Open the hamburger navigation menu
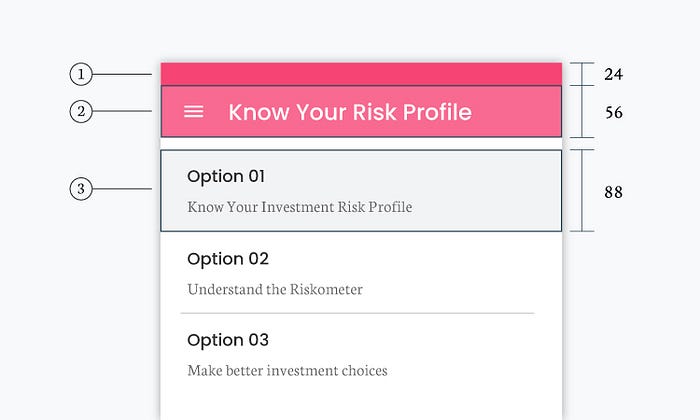This screenshot has height=420, width=700. point(194,112)
